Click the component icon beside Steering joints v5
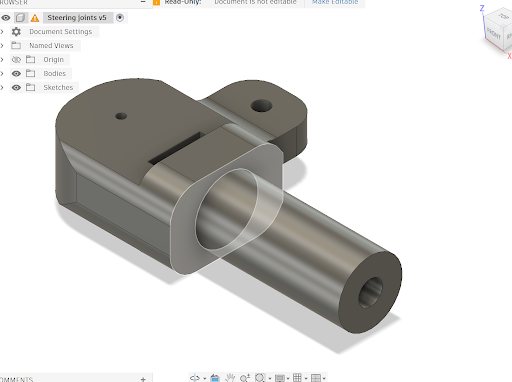This screenshot has width=512, height=382. click(20, 18)
